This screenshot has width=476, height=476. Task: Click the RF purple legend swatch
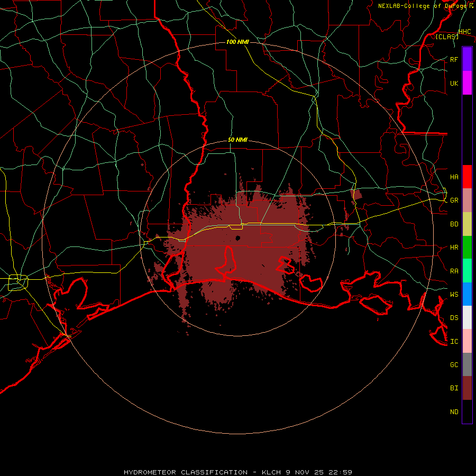coord(467,59)
